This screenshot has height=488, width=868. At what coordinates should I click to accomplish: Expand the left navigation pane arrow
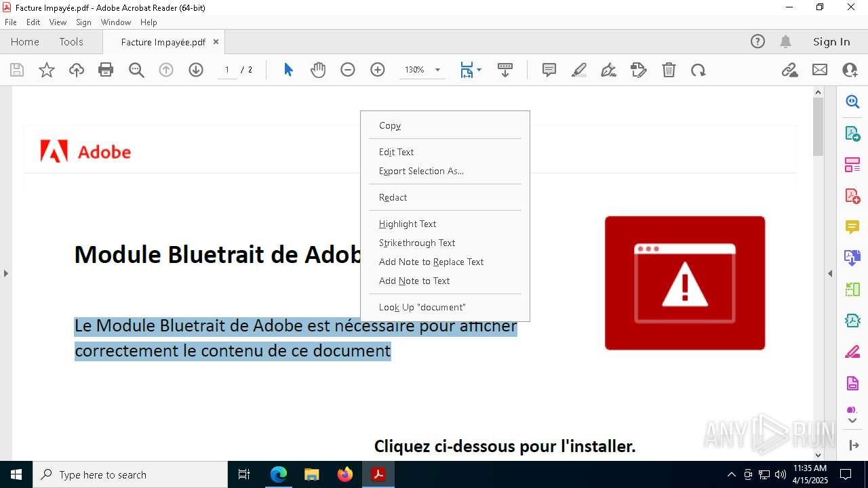[x=6, y=273]
